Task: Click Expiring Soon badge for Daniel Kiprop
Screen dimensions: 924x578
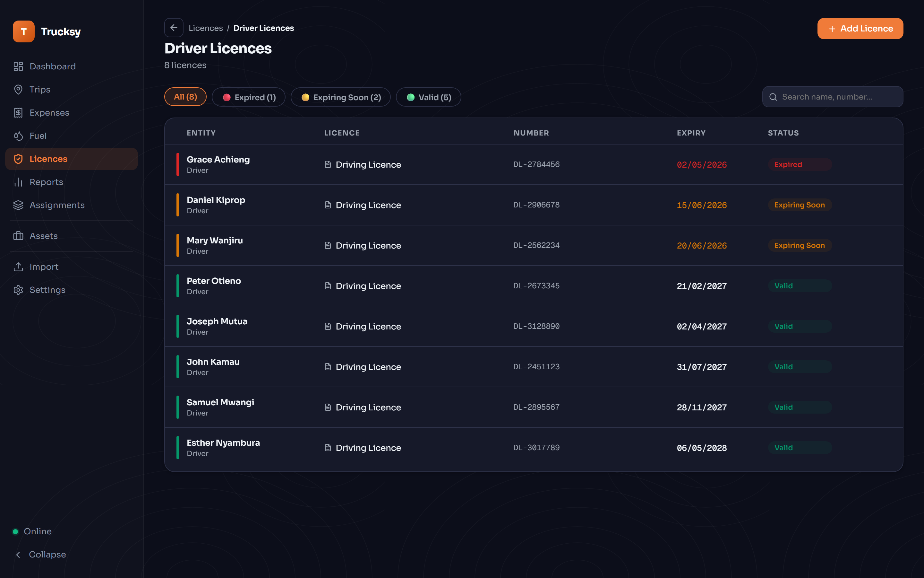Action: 800,205
